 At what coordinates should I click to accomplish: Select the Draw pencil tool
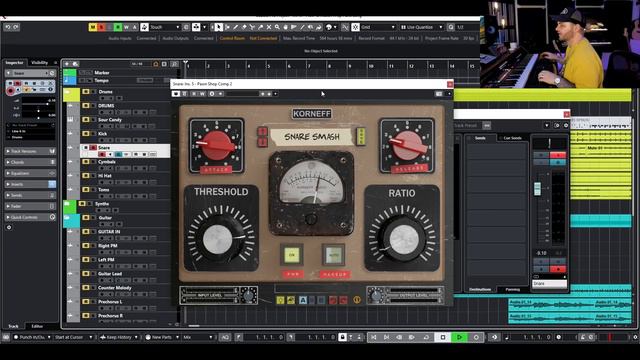(x=236, y=27)
